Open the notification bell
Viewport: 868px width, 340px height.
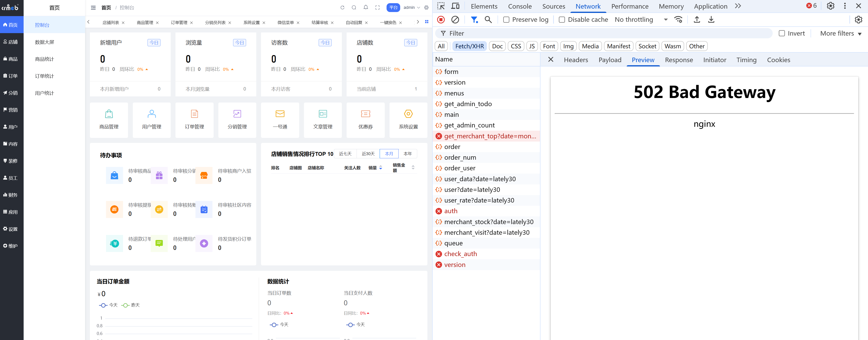click(x=366, y=7)
